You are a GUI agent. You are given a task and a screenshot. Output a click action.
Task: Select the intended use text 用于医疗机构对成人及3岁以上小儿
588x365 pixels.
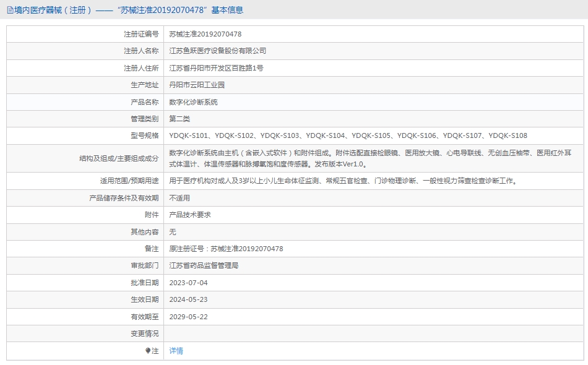344,181
